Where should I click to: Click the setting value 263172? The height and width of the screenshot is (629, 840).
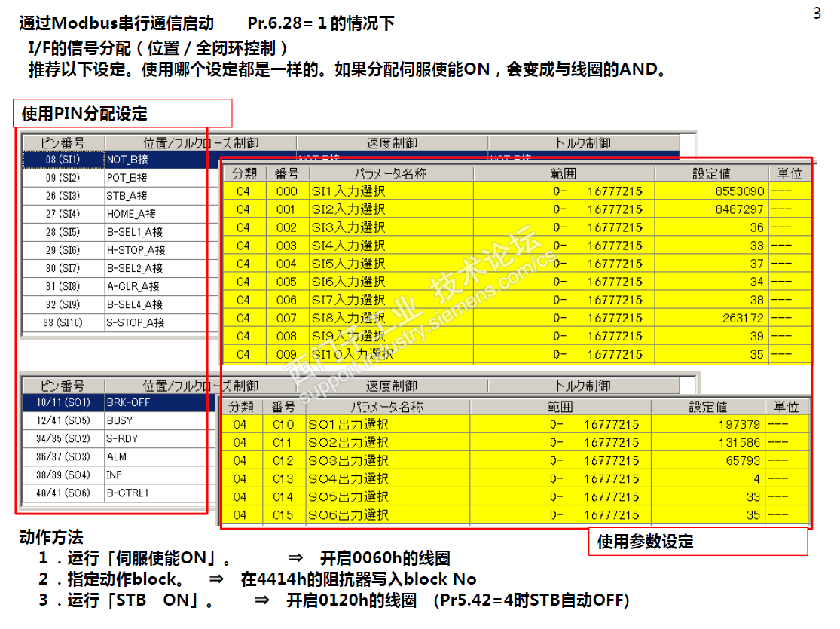coord(743,318)
